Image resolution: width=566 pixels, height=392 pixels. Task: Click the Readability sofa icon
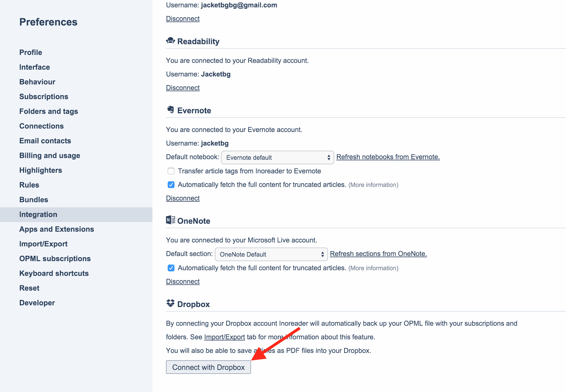tap(171, 41)
